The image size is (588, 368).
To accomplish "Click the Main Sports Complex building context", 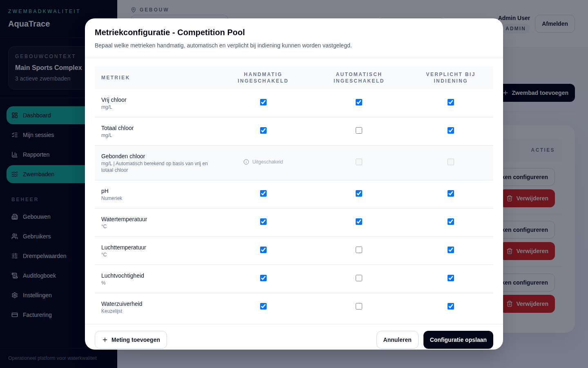I will point(49,67).
